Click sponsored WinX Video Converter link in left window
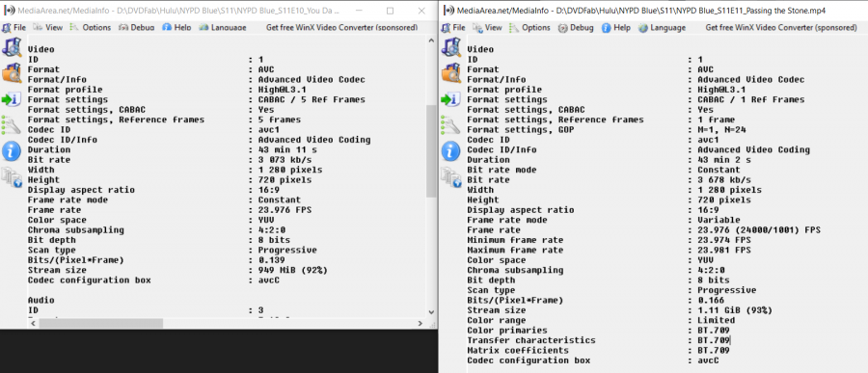The width and height of the screenshot is (868, 373). (341, 27)
